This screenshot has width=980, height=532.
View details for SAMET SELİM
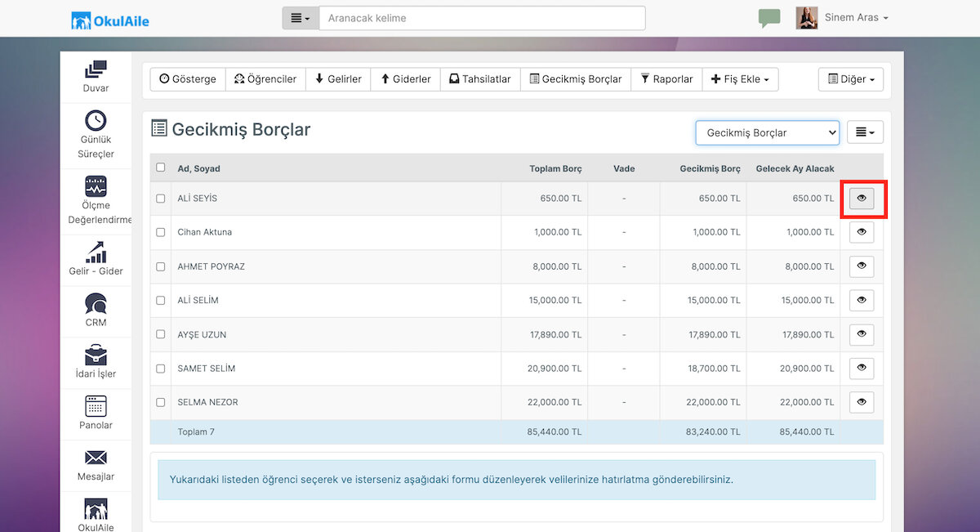click(x=862, y=369)
